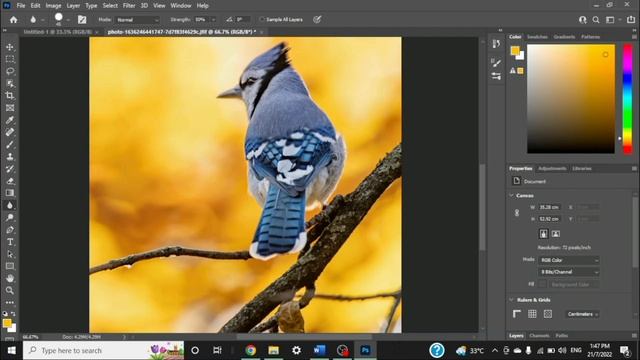Open the Mode Normal dropdown

(x=137, y=20)
